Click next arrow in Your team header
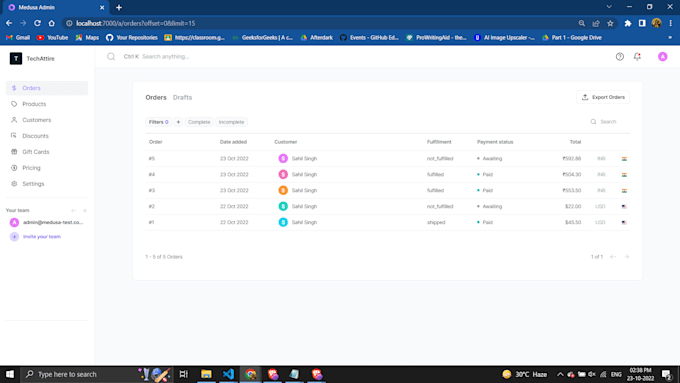Viewport: 680px width, 383px height. click(84, 210)
